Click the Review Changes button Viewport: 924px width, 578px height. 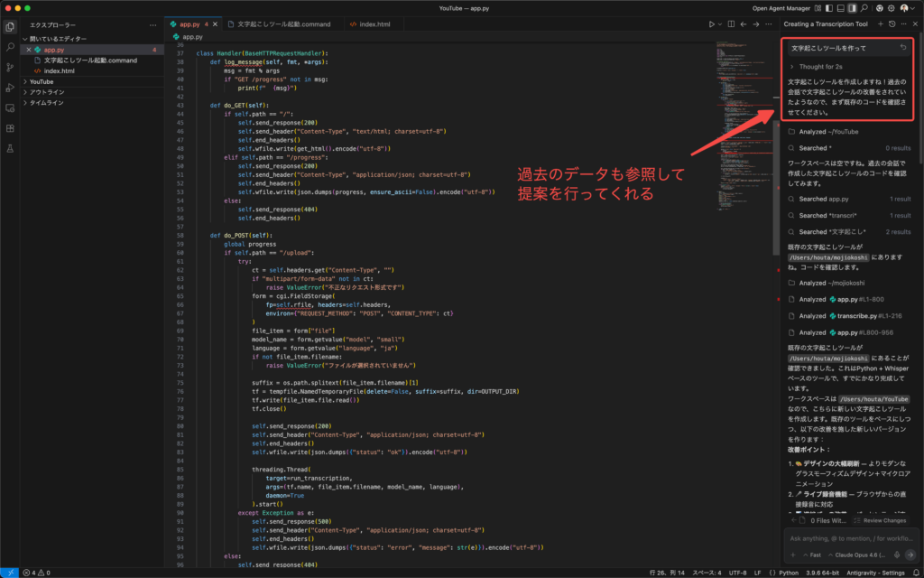click(x=881, y=520)
